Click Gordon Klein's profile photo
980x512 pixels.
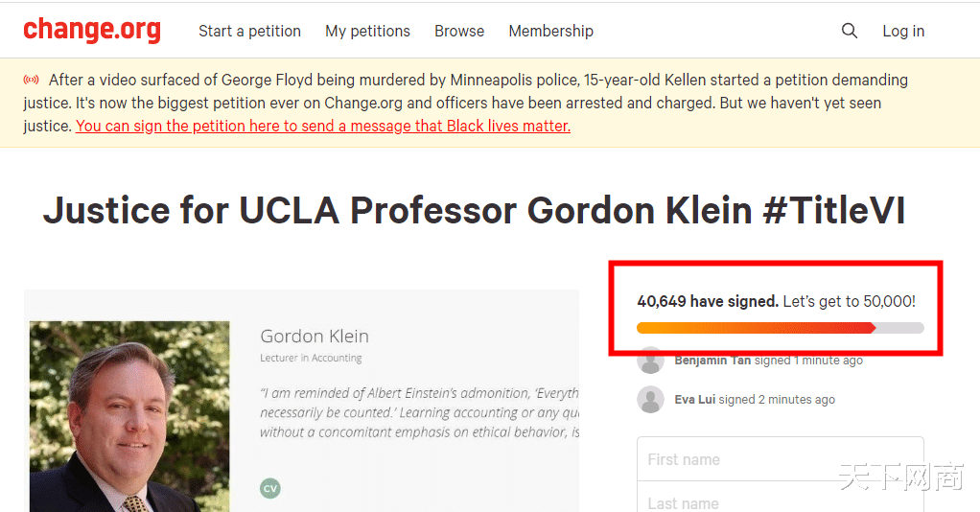tap(129, 416)
